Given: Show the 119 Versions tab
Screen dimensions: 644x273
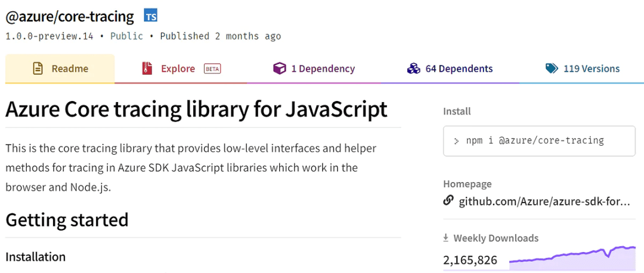Looking at the screenshot, I should (x=591, y=69).
